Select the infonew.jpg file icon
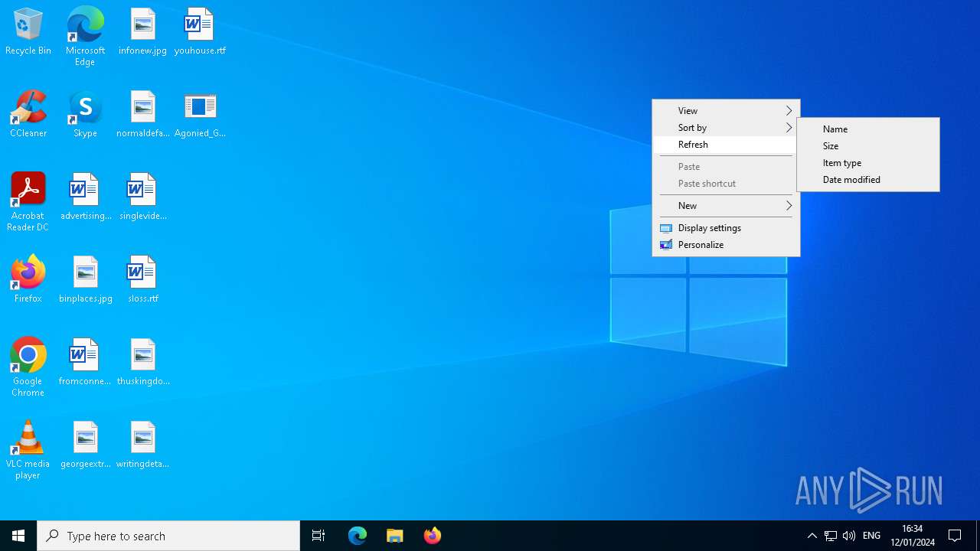The image size is (980, 551). (142, 32)
